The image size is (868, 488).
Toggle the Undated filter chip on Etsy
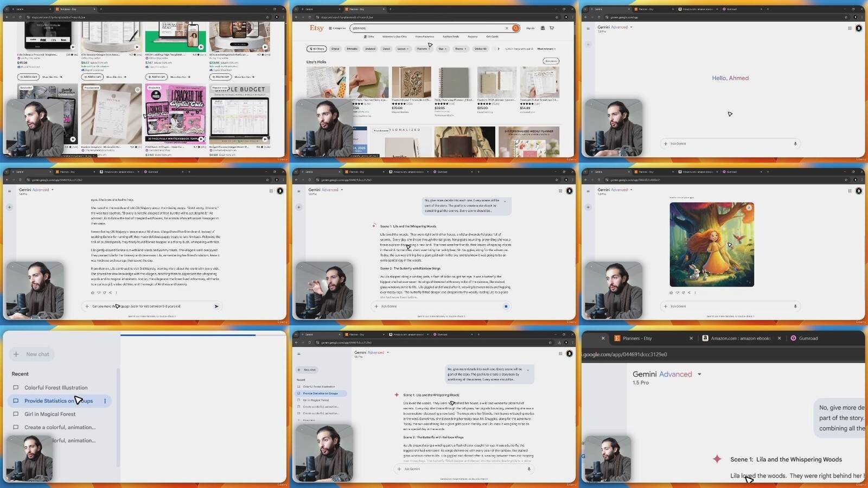[x=370, y=49]
